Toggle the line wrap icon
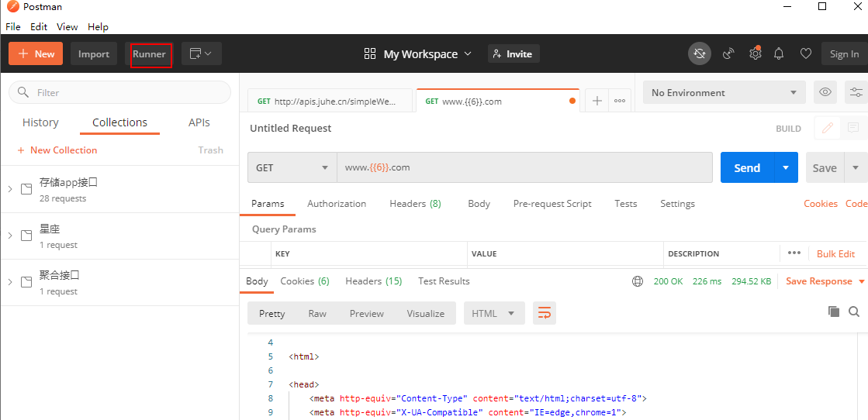Screen dimensions: 868x420 click(545, 313)
